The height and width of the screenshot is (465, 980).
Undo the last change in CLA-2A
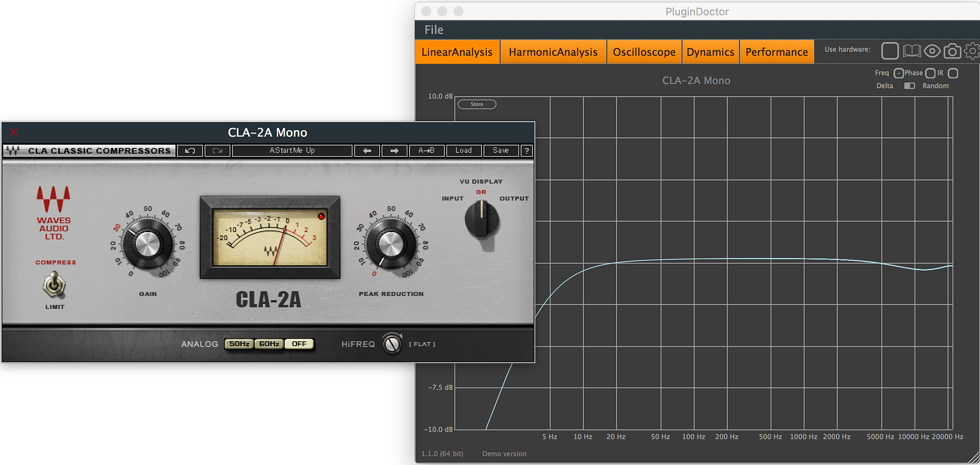[190, 151]
